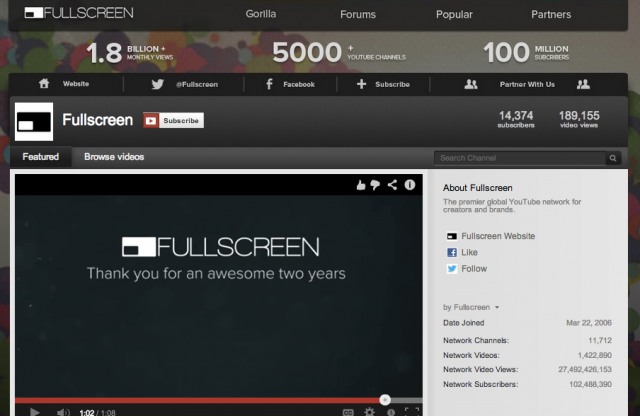The height and width of the screenshot is (416, 640).
Task: Click the Fullscreen logo in top bar
Action: pyautogui.click(x=78, y=14)
